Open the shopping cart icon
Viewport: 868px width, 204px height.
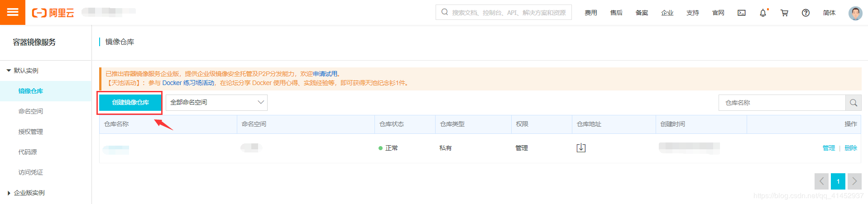tap(784, 13)
